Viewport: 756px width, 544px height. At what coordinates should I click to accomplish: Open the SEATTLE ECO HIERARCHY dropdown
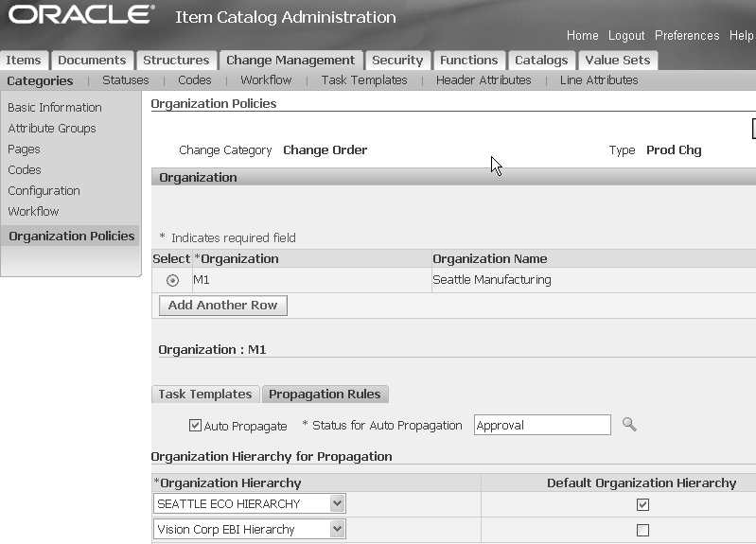[x=249, y=503]
